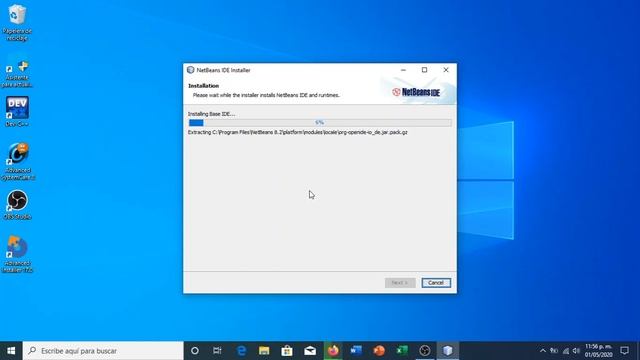The height and width of the screenshot is (360, 640).
Task: Open Task View on the taskbar
Action: click(217, 351)
